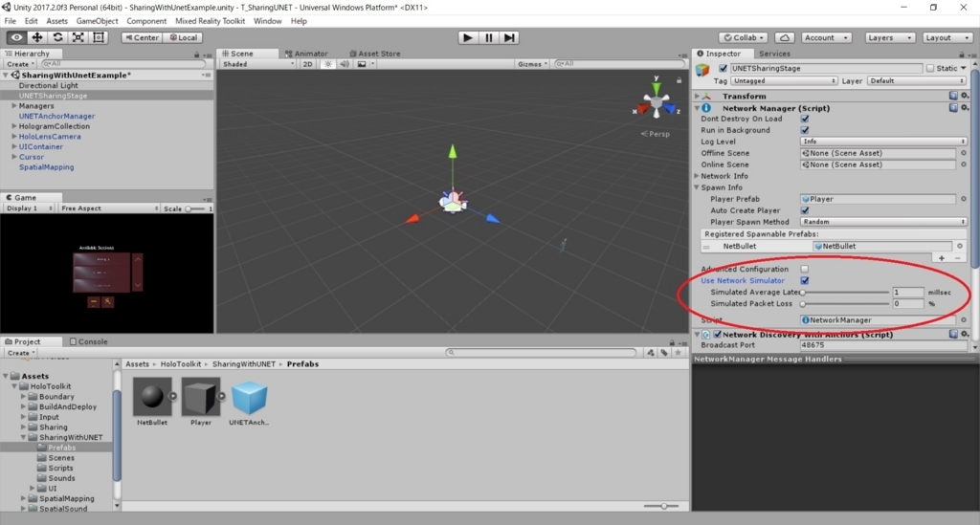
Task: Open the Layer dropdown
Action: (x=916, y=80)
